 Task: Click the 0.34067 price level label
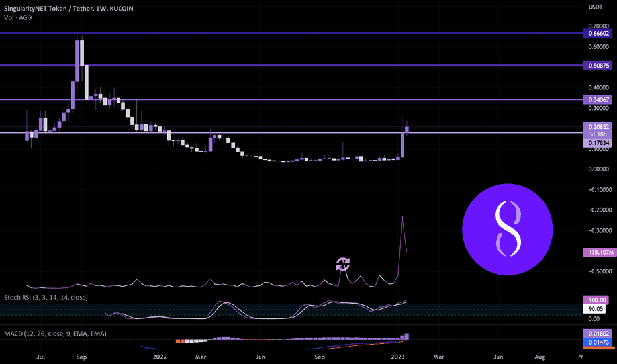(x=598, y=99)
